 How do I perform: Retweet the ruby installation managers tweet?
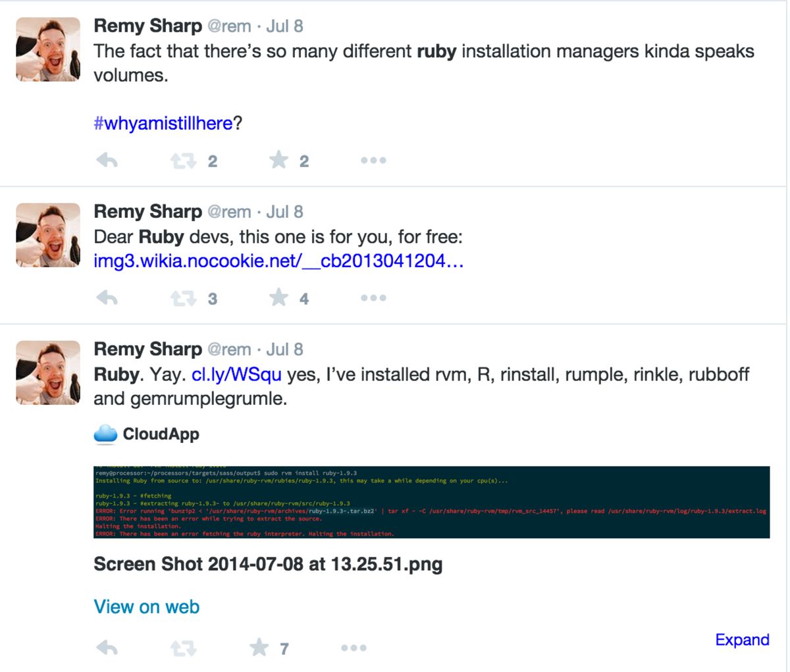coord(184,161)
